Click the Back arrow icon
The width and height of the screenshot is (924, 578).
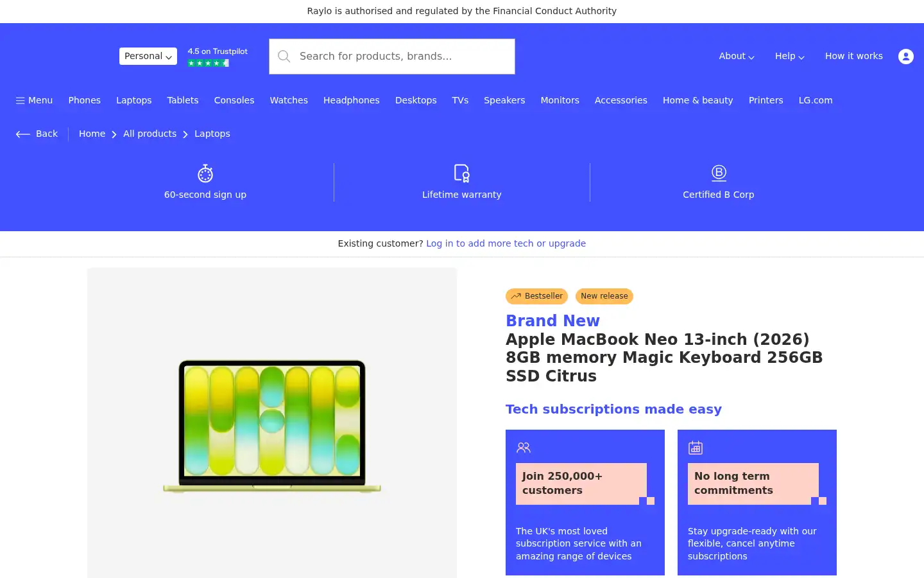23,134
